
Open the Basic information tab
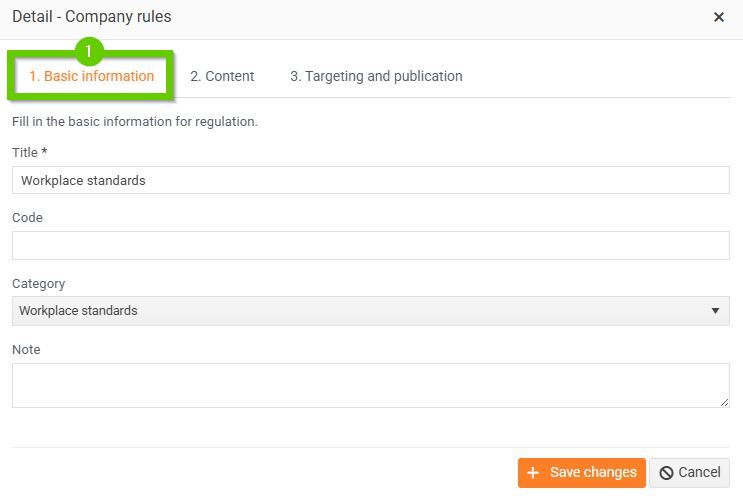92,76
